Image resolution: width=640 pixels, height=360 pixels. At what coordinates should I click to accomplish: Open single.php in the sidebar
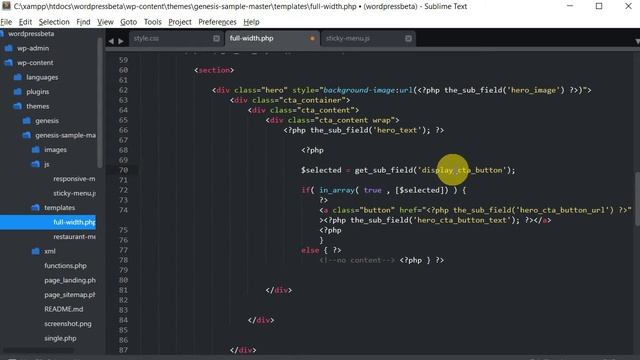[x=60, y=338]
